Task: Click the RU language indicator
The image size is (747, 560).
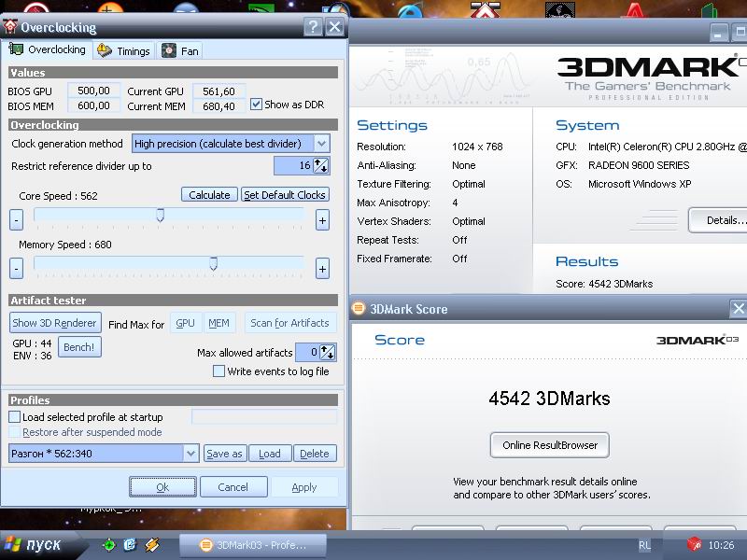Action: (644, 546)
